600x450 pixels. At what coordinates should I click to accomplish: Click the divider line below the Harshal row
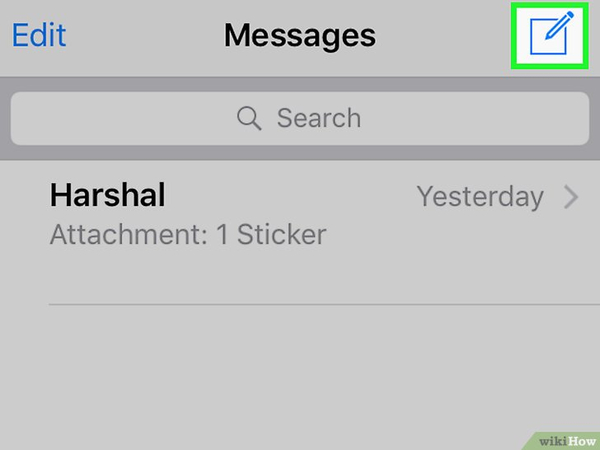point(324,305)
